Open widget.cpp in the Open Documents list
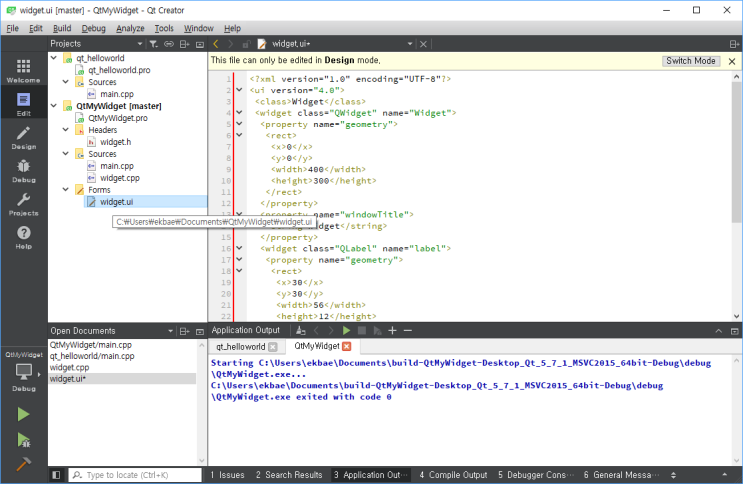The image size is (743, 484). tap(69, 367)
